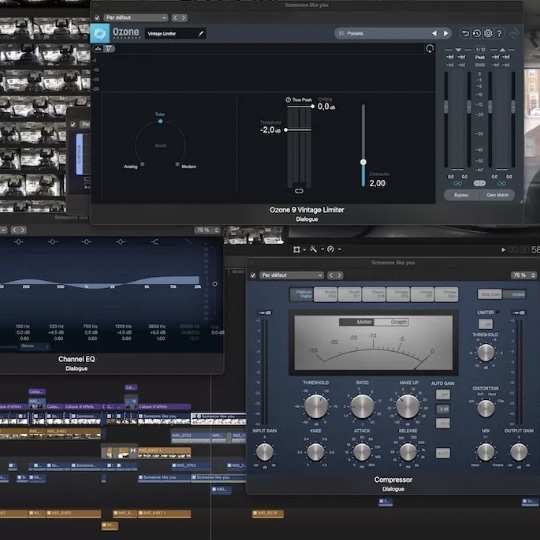Select Tube limiter mode
The height and width of the screenshot is (540, 540).
pyautogui.click(x=160, y=121)
